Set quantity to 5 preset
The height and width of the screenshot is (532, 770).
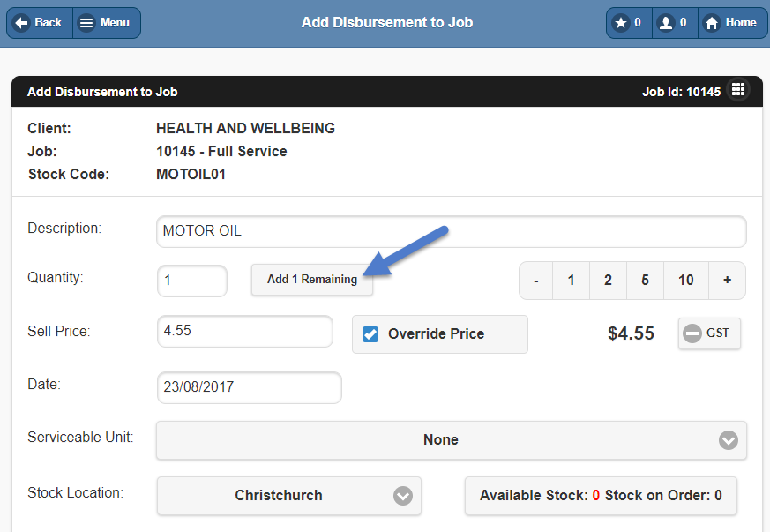coord(645,281)
